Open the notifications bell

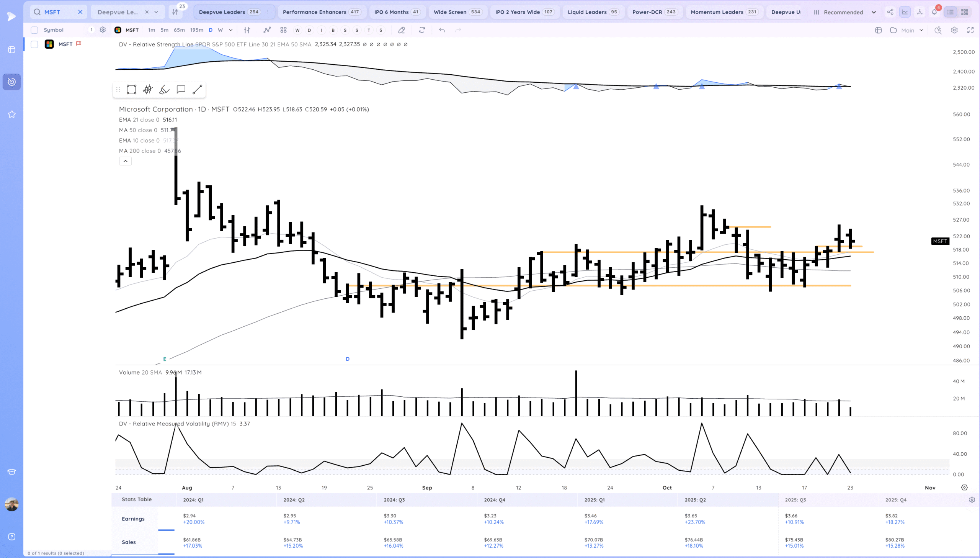click(934, 12)
